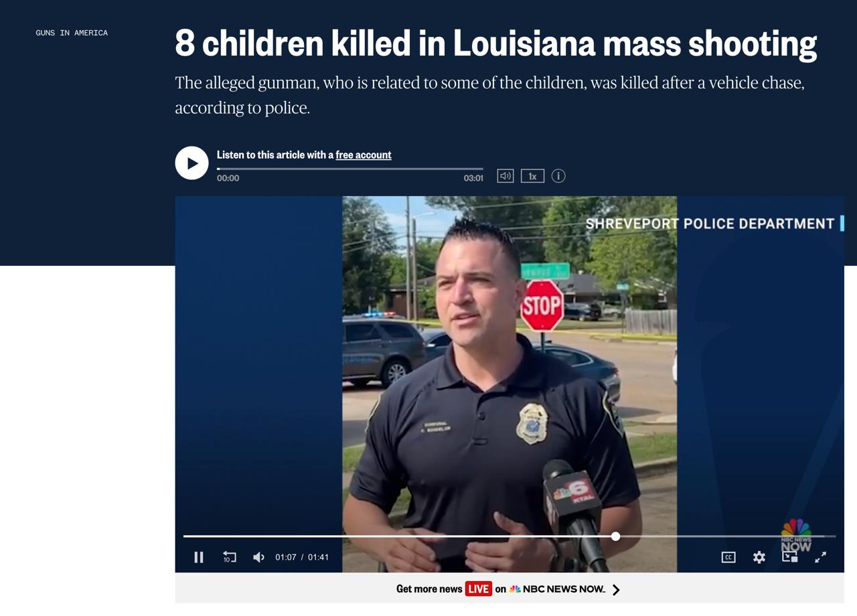Toggle closed captions CC button
This screenshot has width=857, height=616.
pos(728,557)
